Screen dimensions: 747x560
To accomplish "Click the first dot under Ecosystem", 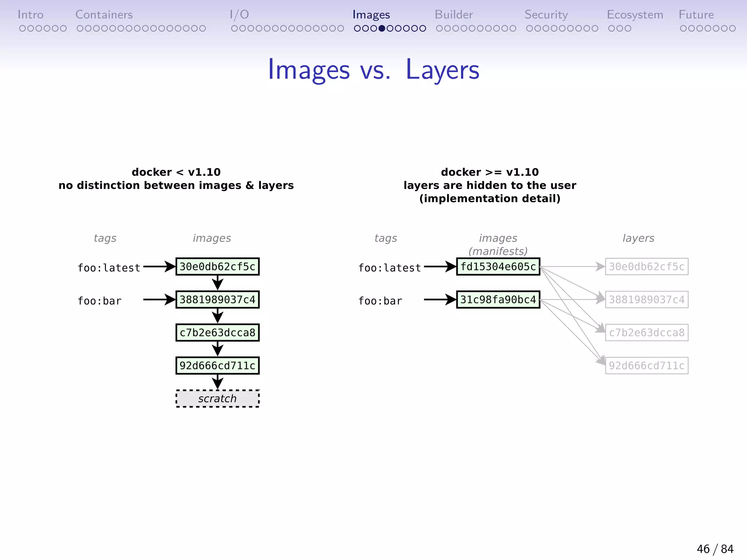I will click(x=612, y=28).
